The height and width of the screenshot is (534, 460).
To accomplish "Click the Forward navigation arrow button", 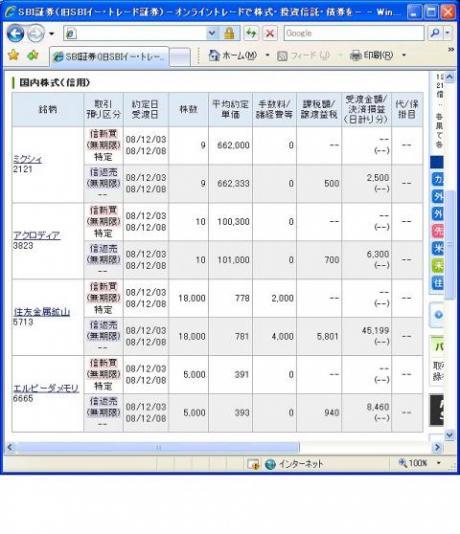I will pos(36,34).
